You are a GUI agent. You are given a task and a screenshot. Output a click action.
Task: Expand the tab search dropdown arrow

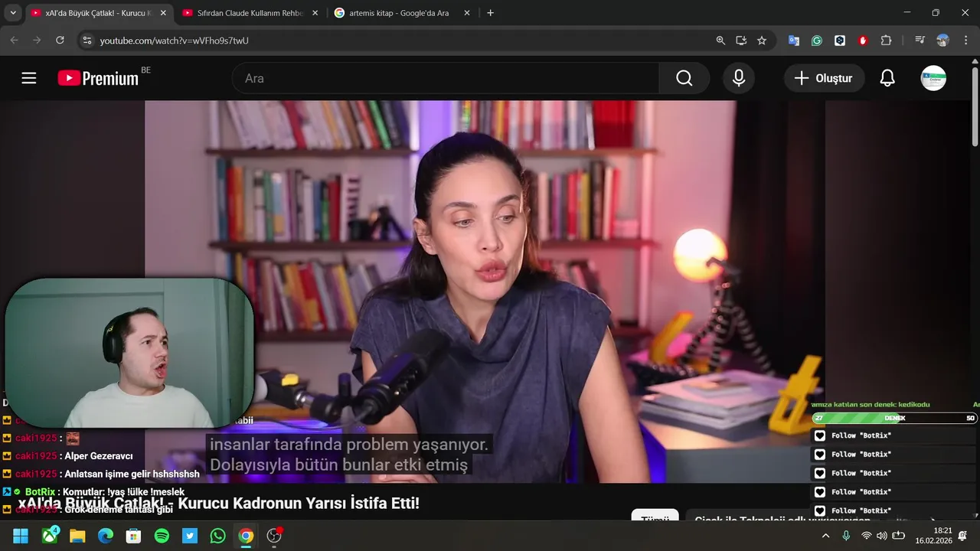point(12,13)
